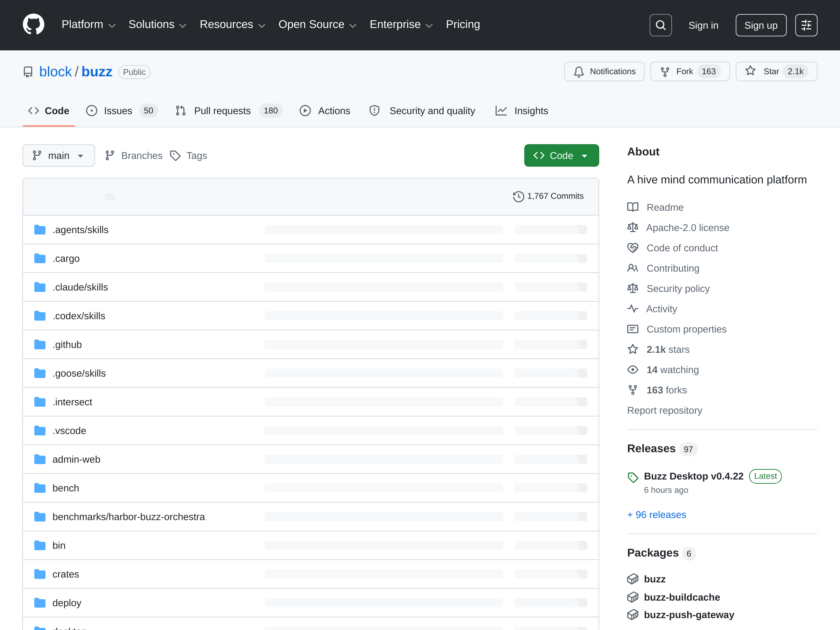Image resolution: width=840 pixels, height=630 pixels.
Task: Expand the Open Source menu
Action: tap(317, 25)
